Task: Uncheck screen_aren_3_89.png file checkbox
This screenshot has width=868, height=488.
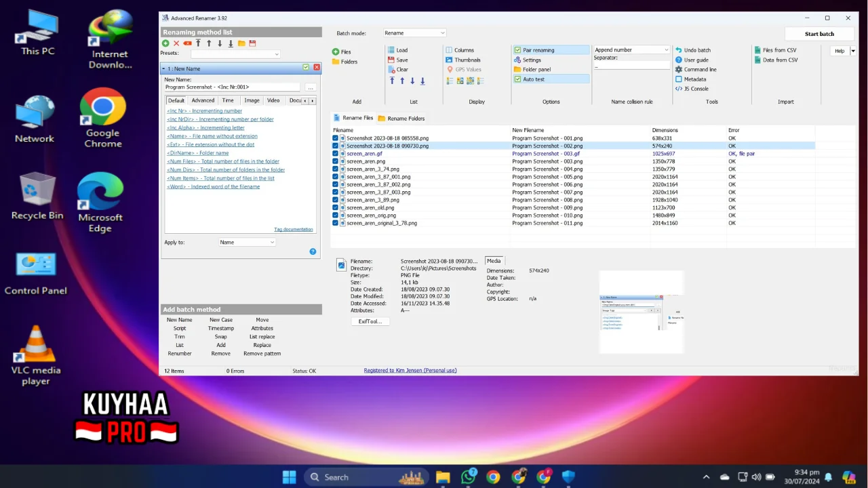Action: click(335, 200)
